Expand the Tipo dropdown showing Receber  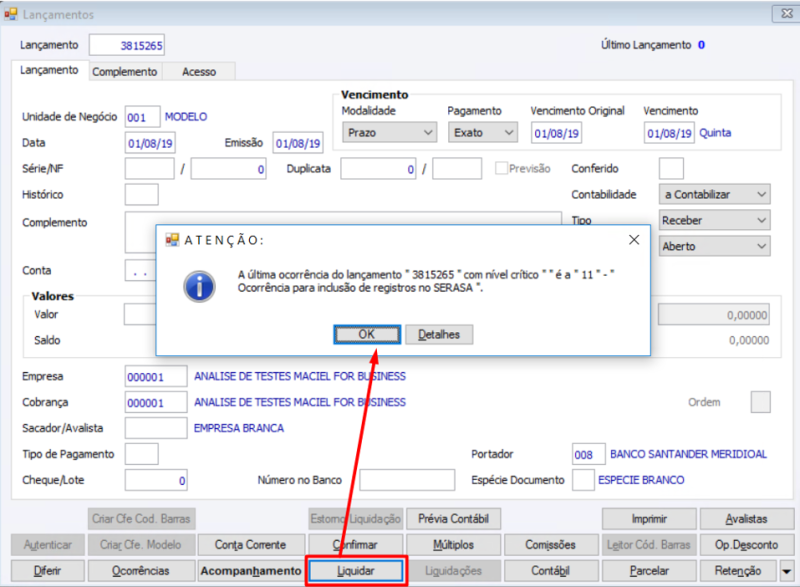(714, 220)
